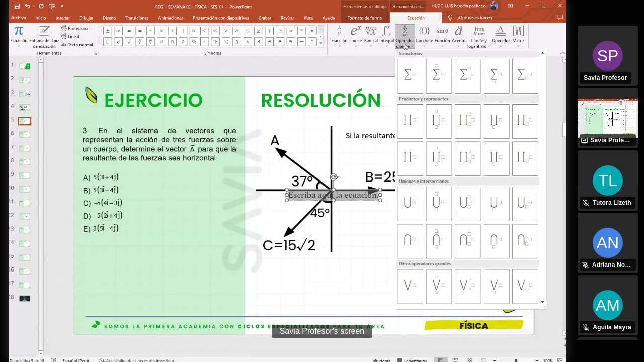Redo the last action
644x362 pixels.
[41, 6]
